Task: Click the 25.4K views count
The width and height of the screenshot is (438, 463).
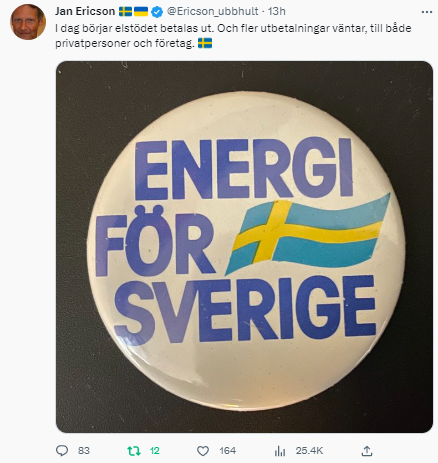Action: [309, 451]
